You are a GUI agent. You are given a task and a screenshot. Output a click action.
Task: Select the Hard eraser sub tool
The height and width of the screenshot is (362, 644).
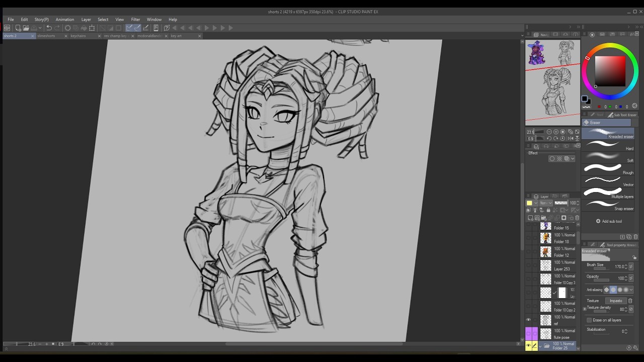(x=609, y=146)
